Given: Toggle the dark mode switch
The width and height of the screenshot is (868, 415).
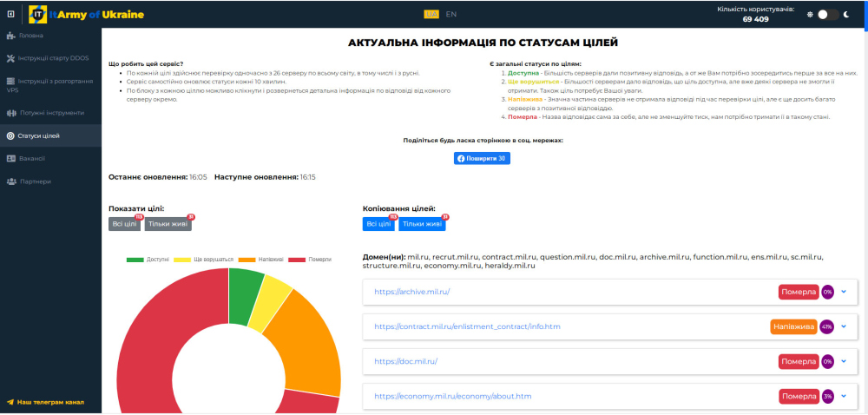Looking at the screenshot, I should (828, 15).
